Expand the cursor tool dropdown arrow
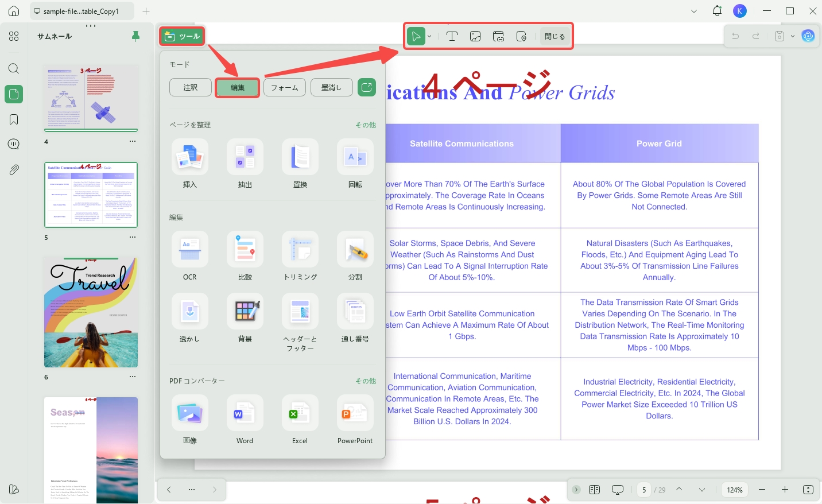The width and height of the screenshot is (822, 504). click(x=429, y=36)
